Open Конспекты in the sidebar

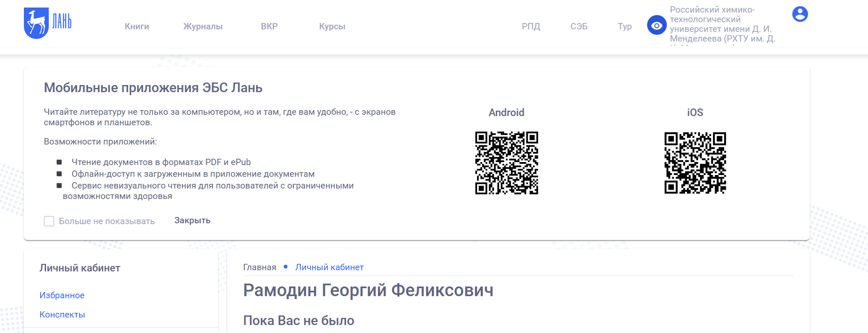coord(62,315)
